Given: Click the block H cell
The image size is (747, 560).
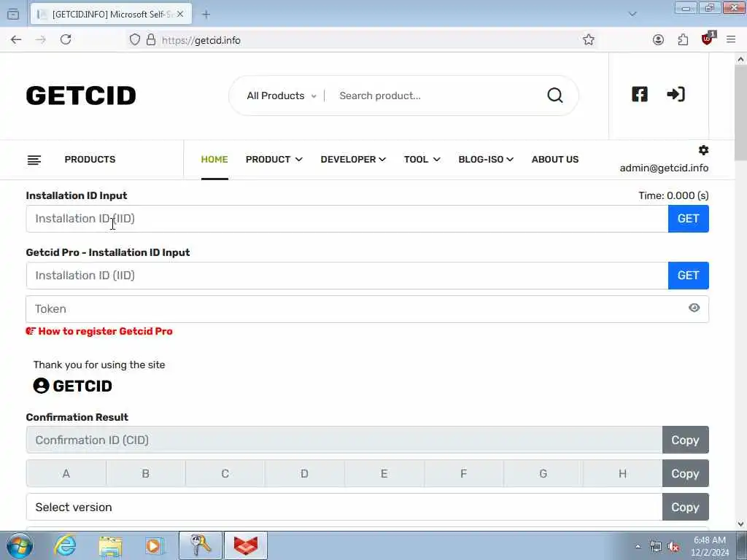Looking at the screenshot, I should pos(622,473).
